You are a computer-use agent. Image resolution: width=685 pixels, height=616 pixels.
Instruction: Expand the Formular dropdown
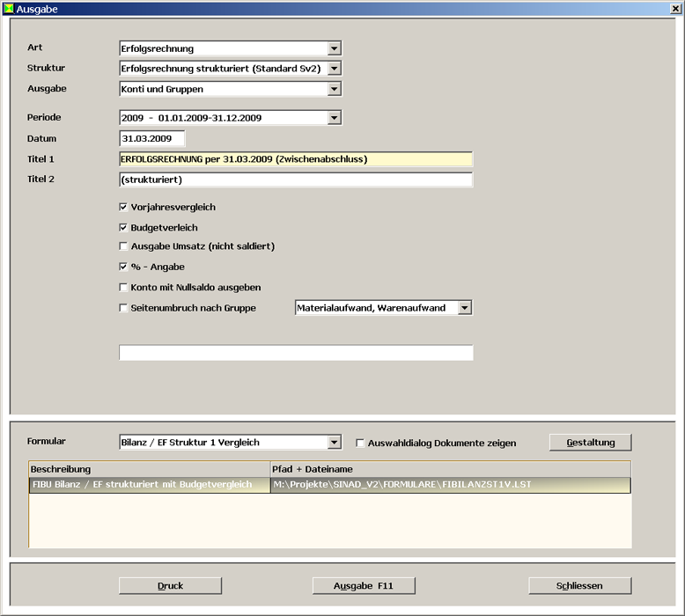tap(334, 443)
